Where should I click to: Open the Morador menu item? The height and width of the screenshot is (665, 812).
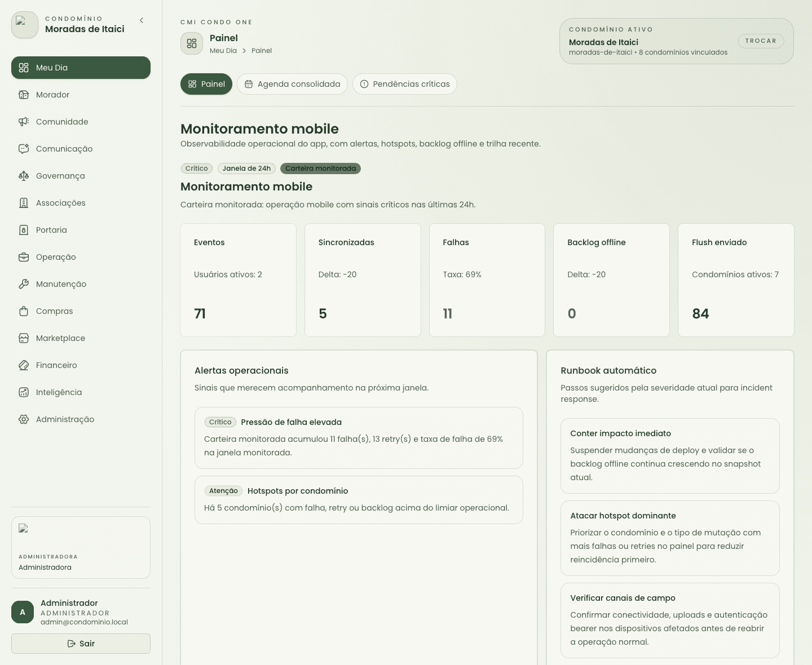pos(81,95)
